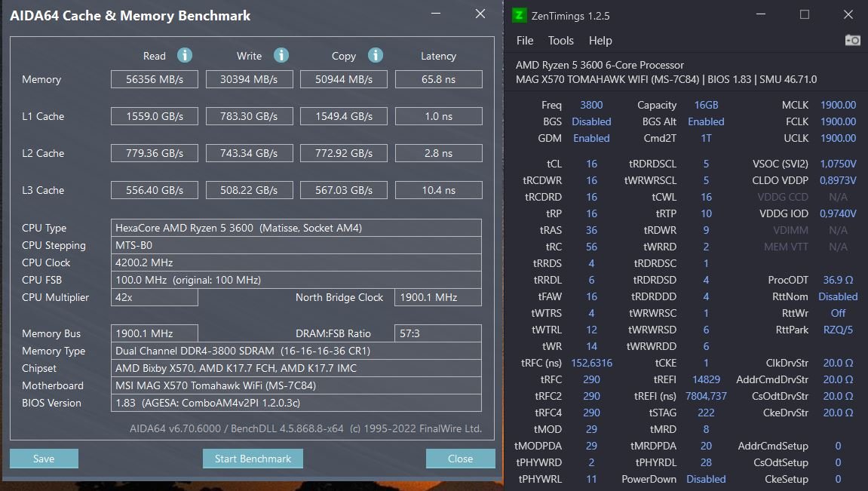Click the L1 Cache Read value 1559.0 GB/s

point(155,116)
